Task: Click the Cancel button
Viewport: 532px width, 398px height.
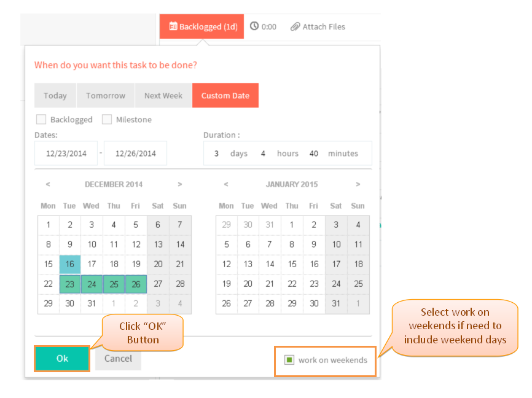Action: pos(118,359)
